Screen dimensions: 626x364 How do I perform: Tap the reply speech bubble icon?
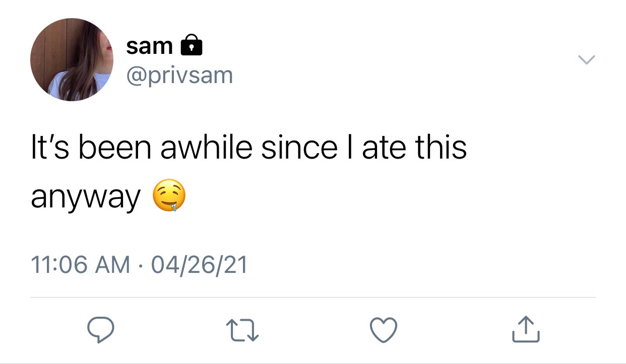pyautogui.click(x=100, y=329)
